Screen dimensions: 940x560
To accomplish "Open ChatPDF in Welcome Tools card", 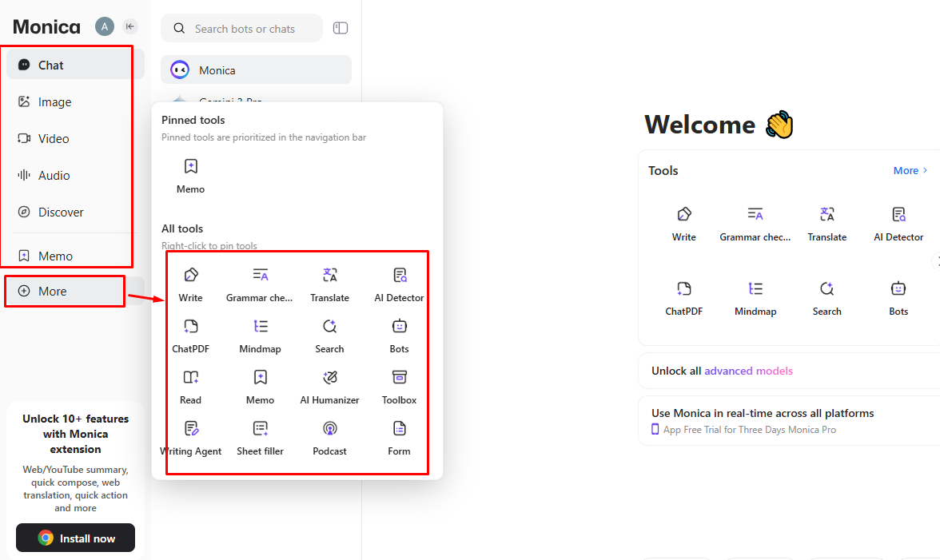I will (x=684, y=298).
